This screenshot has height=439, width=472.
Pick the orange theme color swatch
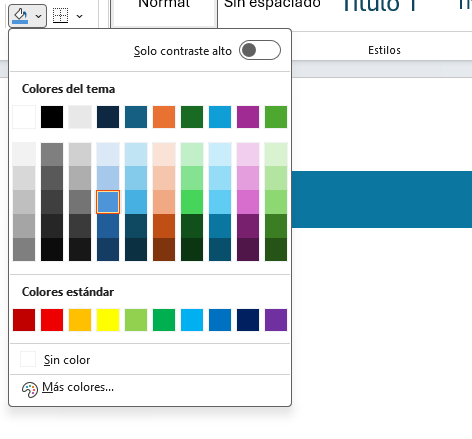coord(164,117)
